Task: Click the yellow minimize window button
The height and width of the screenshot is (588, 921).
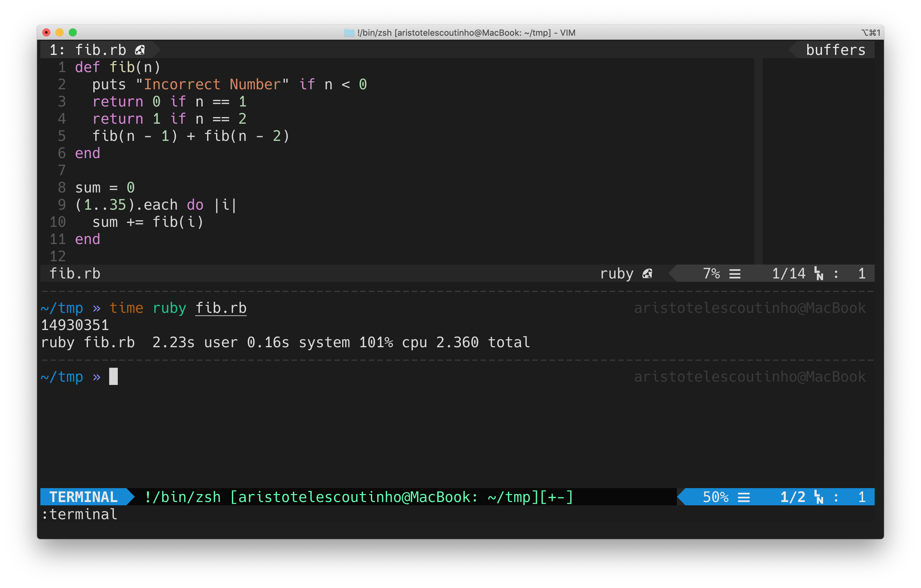Action: (59, 32)
